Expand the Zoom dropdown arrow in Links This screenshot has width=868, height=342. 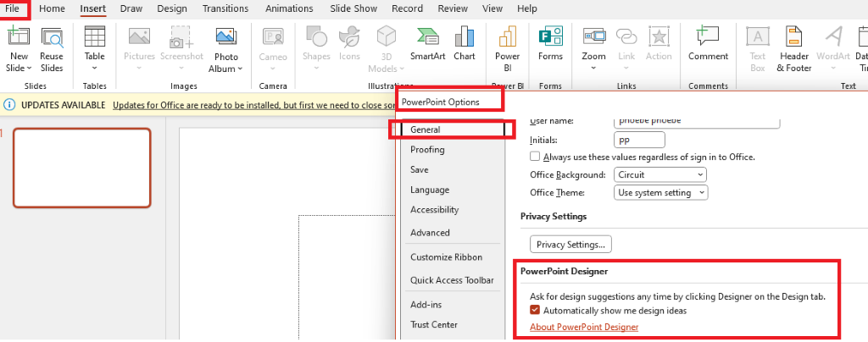point(593,69)
